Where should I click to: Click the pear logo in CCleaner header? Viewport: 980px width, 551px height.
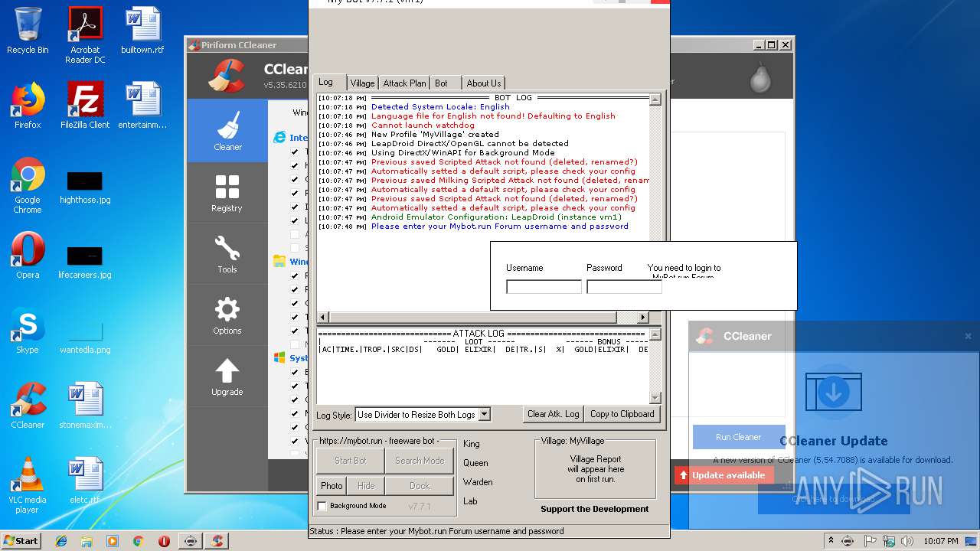[759, 77]
